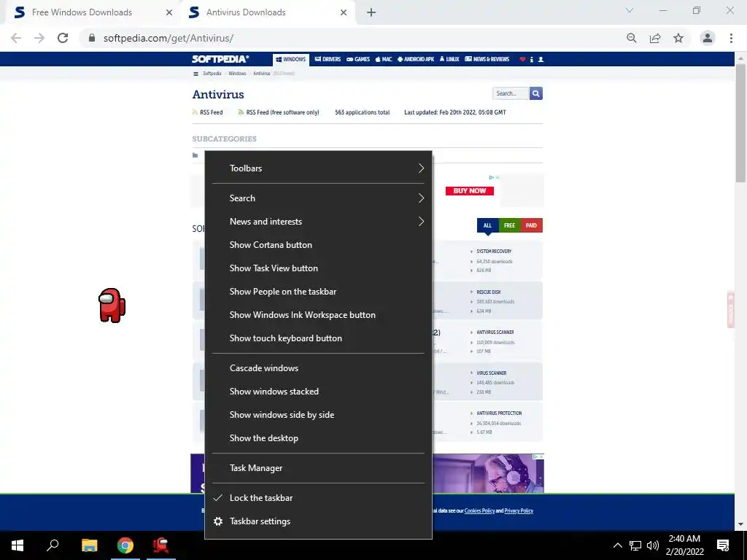Open the Chrome profile avatar
Screen dimensions: 747x560
pyautogui.click(x=708, y=38)
